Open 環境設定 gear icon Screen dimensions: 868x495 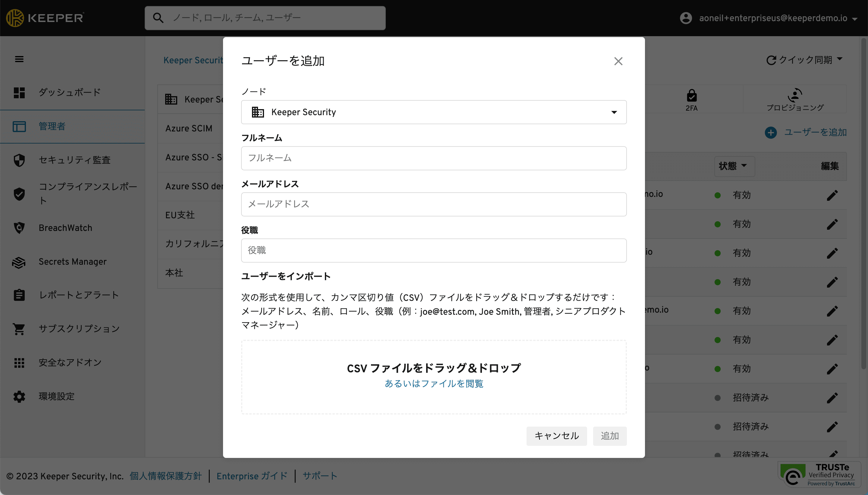(x=19, y=396)
